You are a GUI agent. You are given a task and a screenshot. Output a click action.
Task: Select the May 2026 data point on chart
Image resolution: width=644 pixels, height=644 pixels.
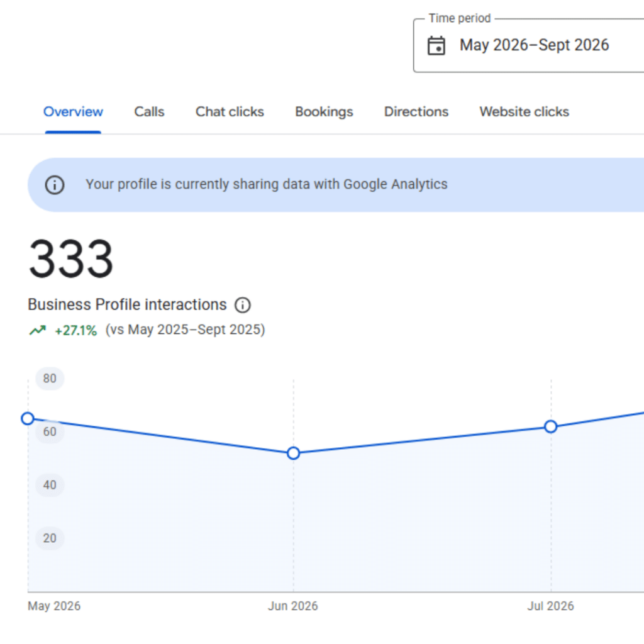pos(28,418)
